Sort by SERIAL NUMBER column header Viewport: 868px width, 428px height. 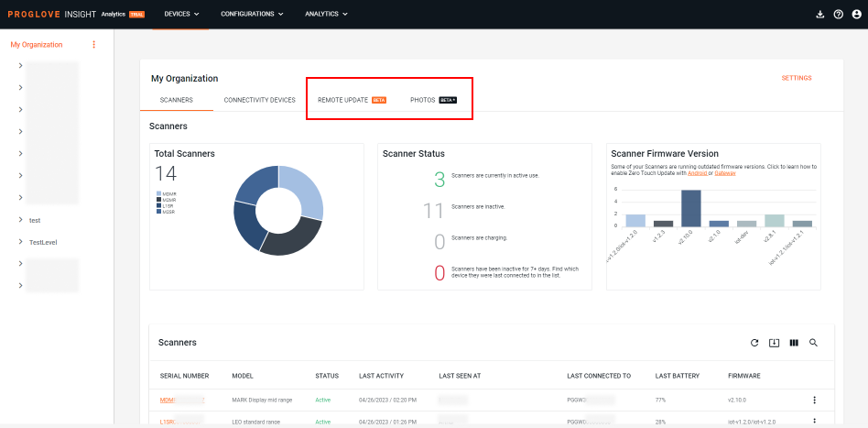click(184, 376)
